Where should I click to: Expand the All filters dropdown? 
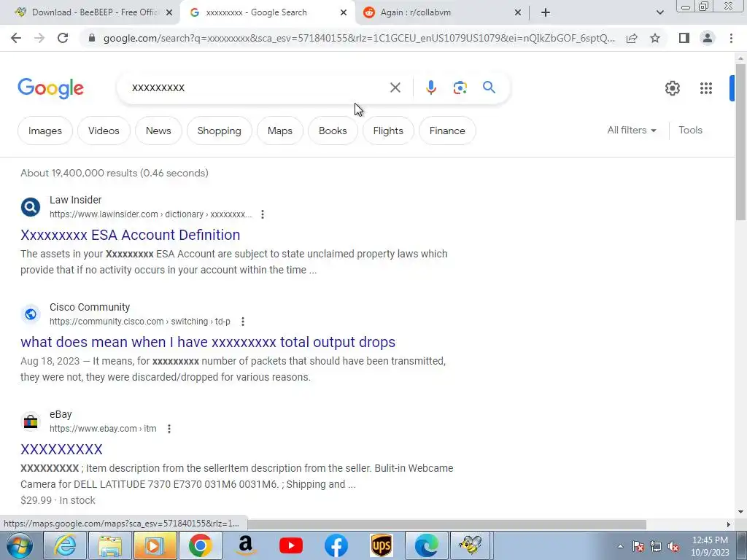click(632, 130)
